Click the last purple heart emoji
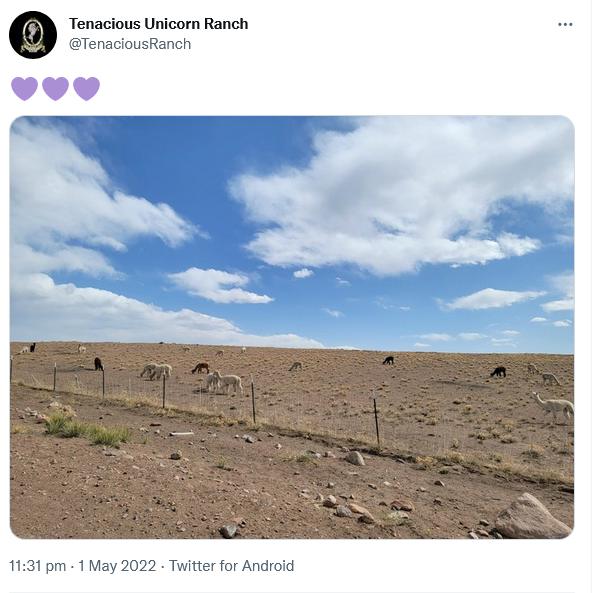The image size is (606, 593). pos(86,89)
